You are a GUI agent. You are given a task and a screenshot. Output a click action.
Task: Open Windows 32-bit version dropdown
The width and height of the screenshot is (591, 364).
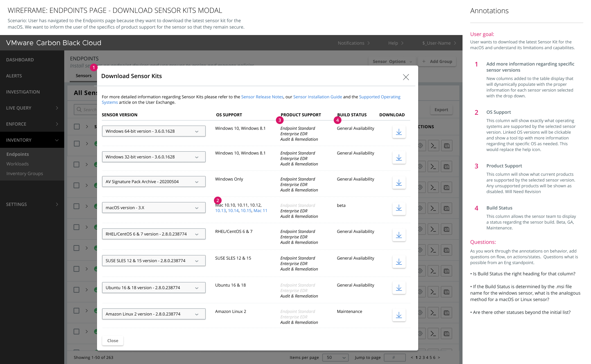click(154, 157)
